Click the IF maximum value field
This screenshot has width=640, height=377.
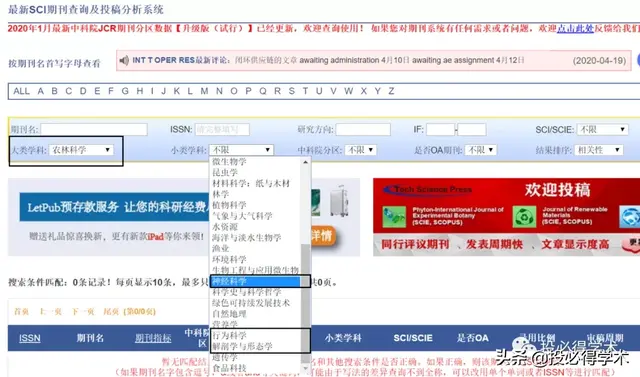click(x=472, y=129)
